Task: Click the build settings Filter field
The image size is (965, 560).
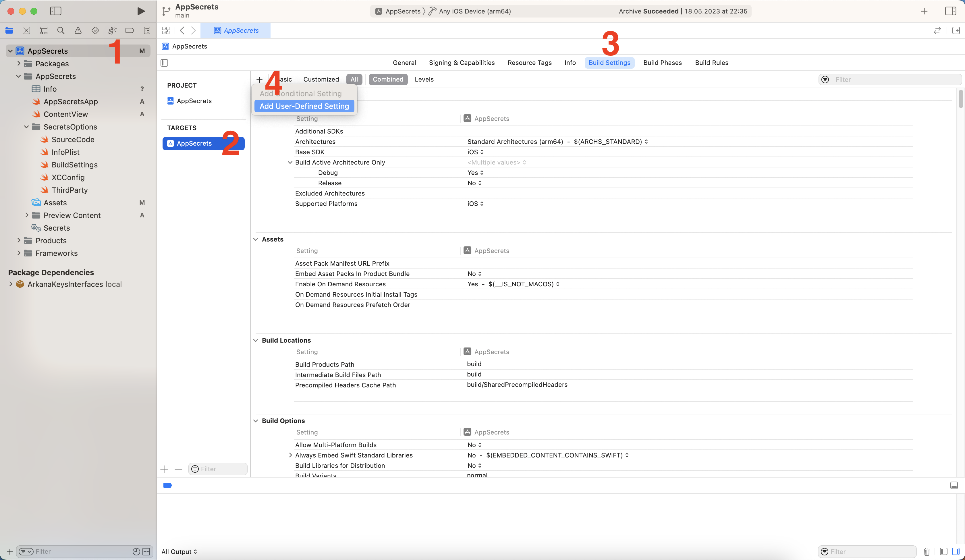Action: pyautogui.click(x=889, y=79)
